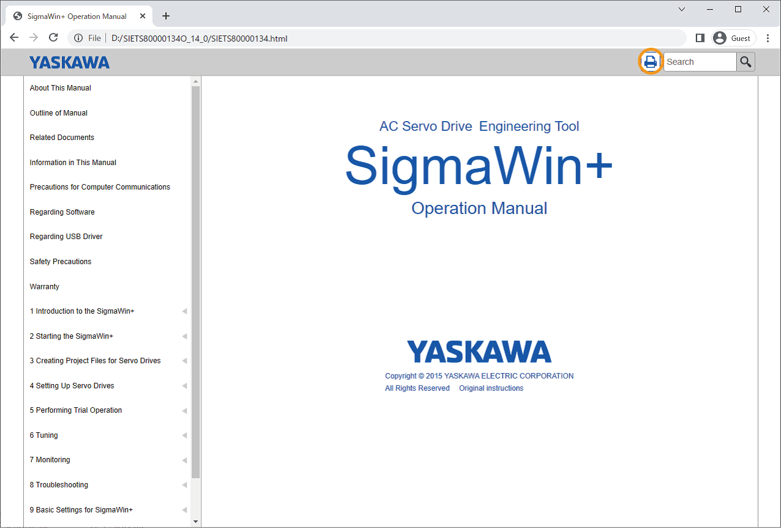Open the About This Manual section
Image resolution: width=781 pixels, height=532 pixels.
coord(61,88)
